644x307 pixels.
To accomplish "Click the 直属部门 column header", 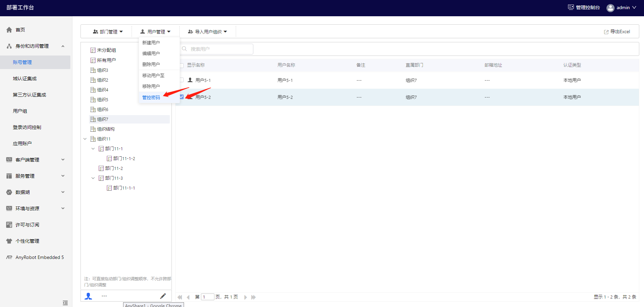I will [414, 65].
